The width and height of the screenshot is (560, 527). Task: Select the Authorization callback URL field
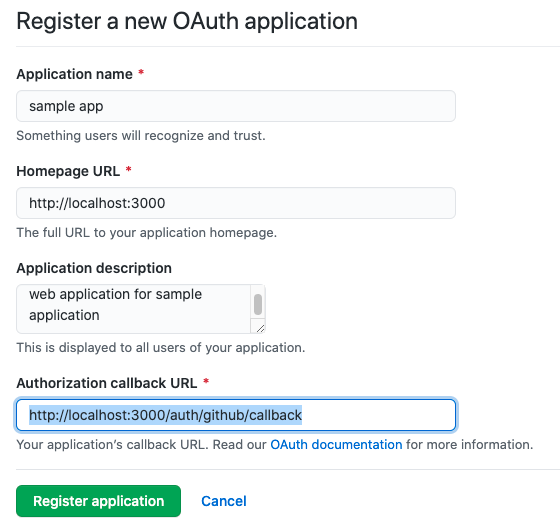click(236, 415)
